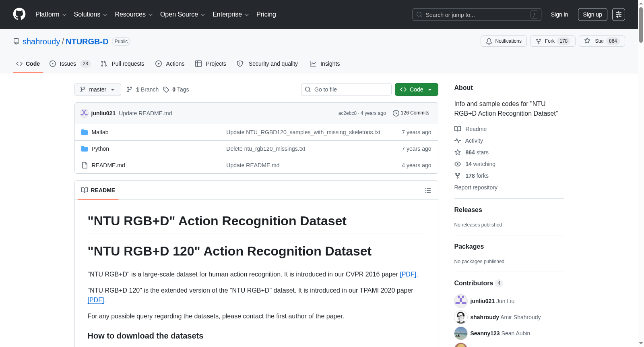The width and height of the screenshot is (644, 347).
Task: Open commit ac2ebc8
Action: click(347, 113)
